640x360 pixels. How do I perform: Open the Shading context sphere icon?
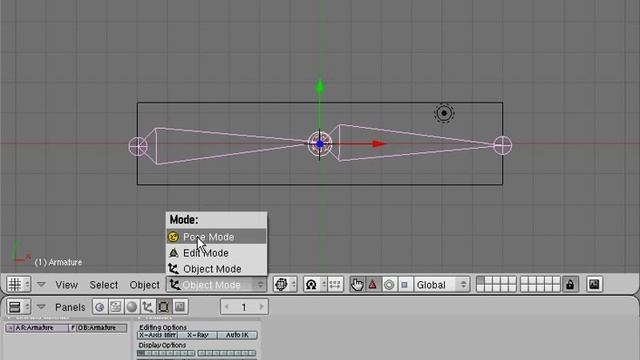132,307
